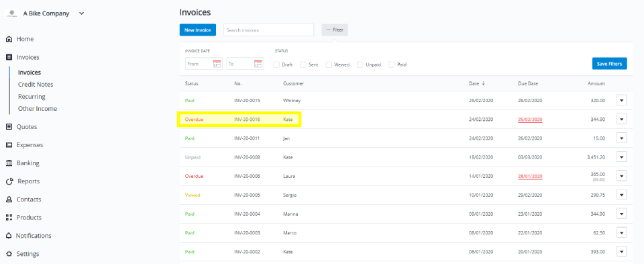Click the Viewed status of INV-20-0005
Image resolution: width=644 pixels, height=264 pixels.
[193, 195]
